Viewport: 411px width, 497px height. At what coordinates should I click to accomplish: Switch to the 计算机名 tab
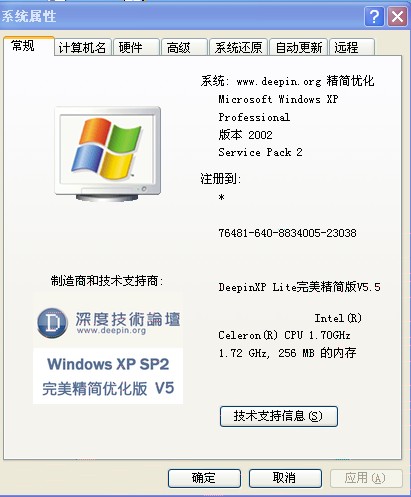[82, 47]
